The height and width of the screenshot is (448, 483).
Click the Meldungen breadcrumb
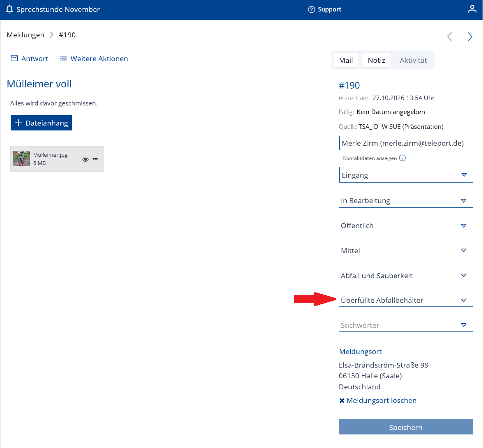pyautogui.click(x=25, y=35)
